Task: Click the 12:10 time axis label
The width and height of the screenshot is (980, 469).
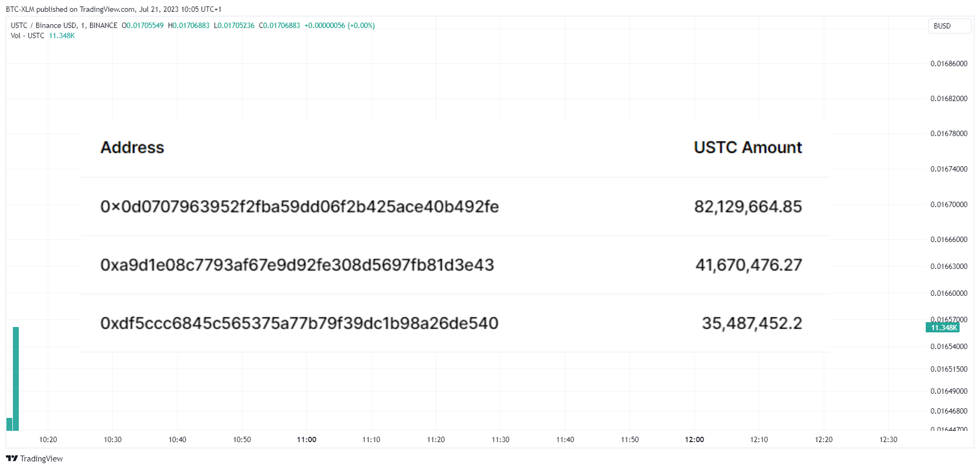Action: pos(759,439)
